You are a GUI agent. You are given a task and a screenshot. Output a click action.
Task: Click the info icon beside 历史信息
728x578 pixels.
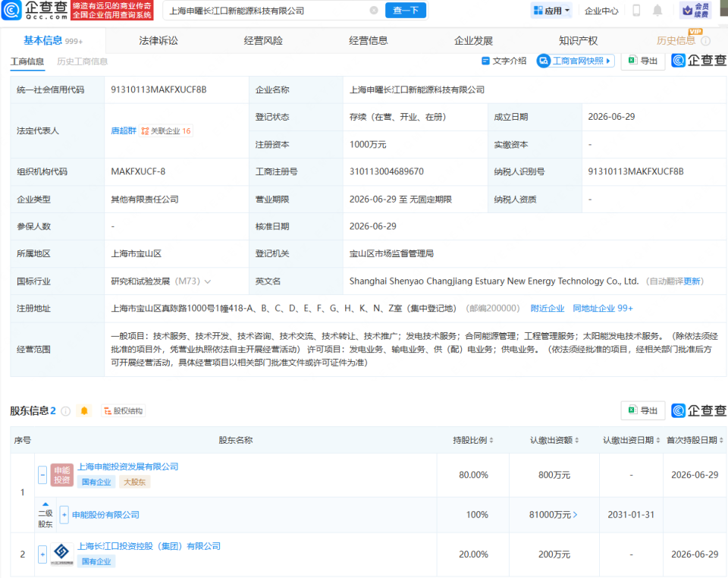tap(706, 41)
